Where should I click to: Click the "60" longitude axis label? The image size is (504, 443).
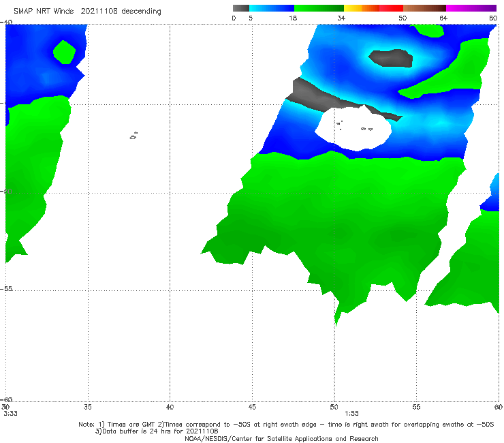click(x=499, y=407)
